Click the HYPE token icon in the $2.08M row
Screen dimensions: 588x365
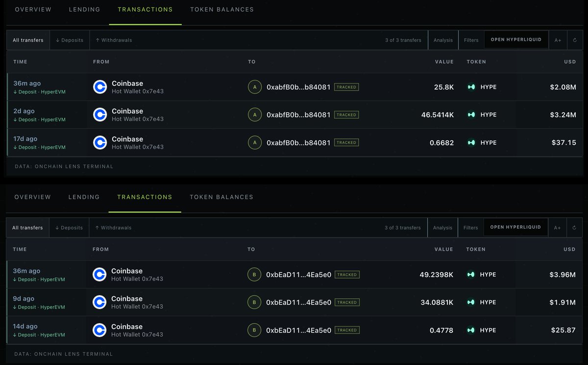471,87
